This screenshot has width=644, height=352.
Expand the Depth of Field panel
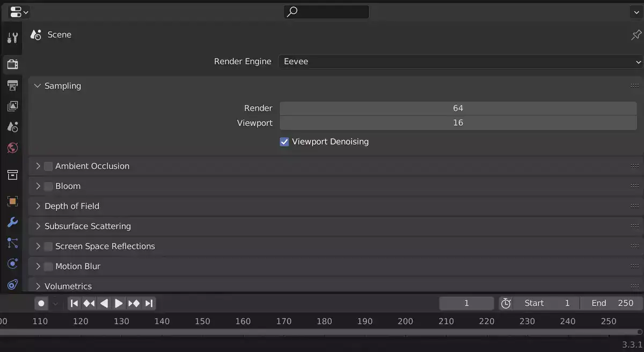(38, 206)
